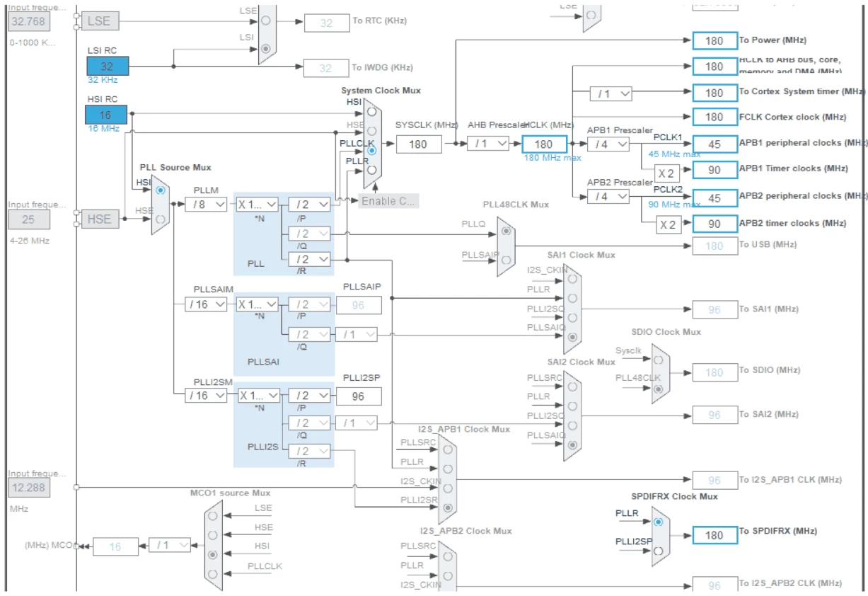Select HSE in the MCO1 source Mux
Image resolution: width=868 pixels, height=596 pixels.
click(x=213, y=535)
